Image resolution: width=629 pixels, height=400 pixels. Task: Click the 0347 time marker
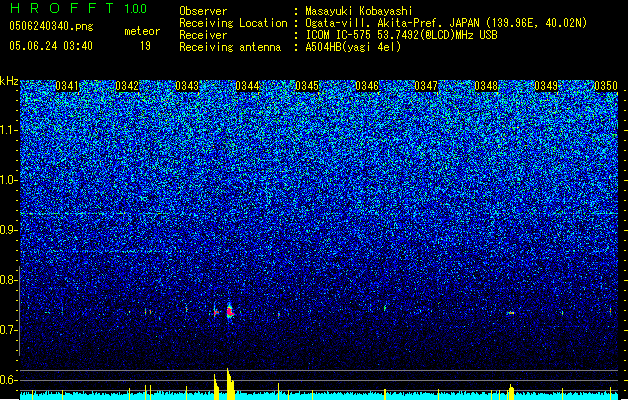point(426,86)
